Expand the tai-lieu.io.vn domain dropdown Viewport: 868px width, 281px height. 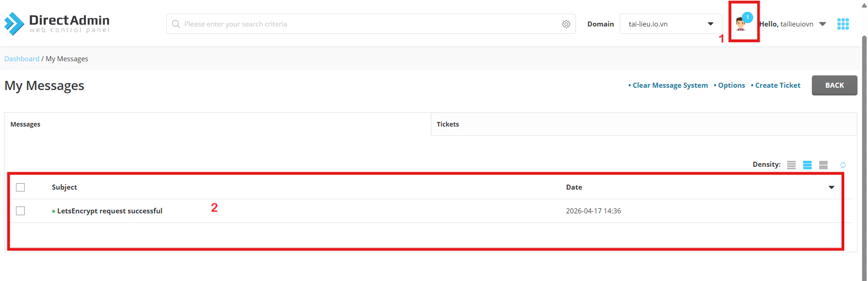(x=710, y=24)
